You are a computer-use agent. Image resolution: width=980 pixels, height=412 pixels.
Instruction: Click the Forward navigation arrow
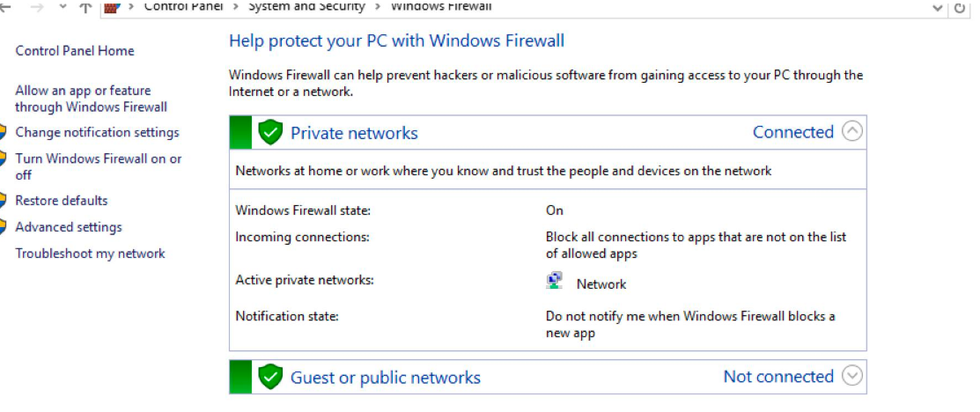37,7
